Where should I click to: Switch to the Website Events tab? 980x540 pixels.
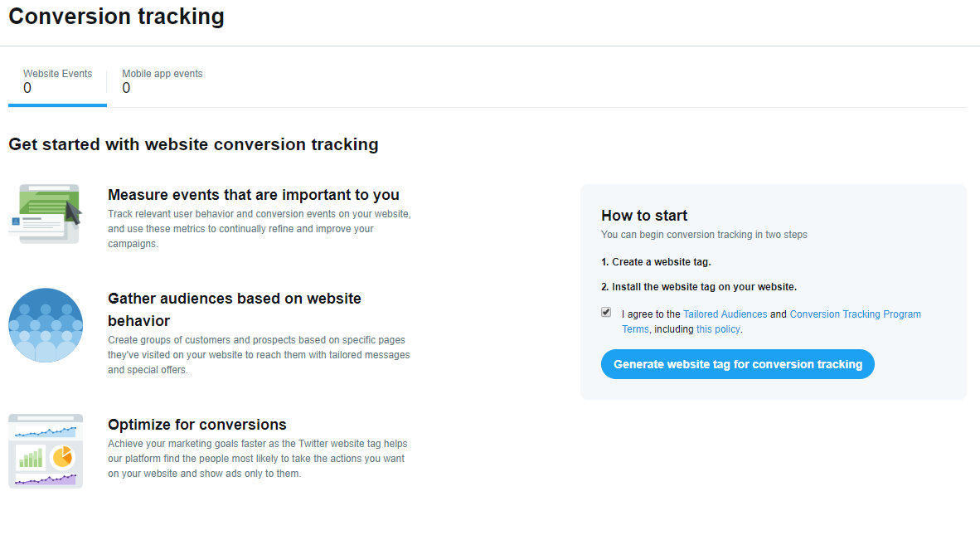click(x=57, y=81)
